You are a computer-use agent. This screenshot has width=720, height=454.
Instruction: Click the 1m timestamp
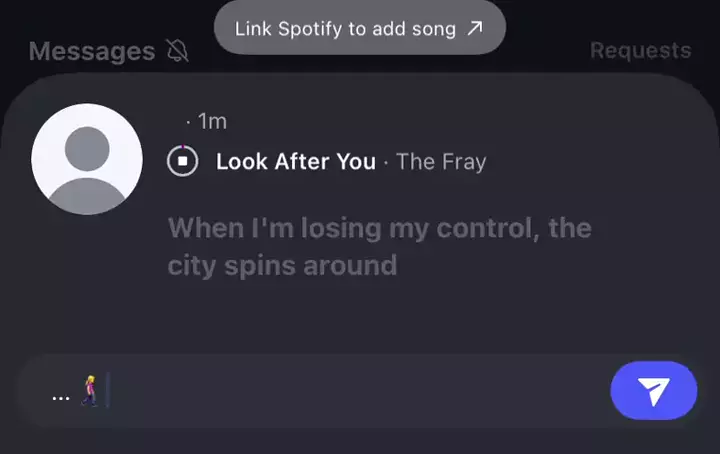(x=213, y=121)
